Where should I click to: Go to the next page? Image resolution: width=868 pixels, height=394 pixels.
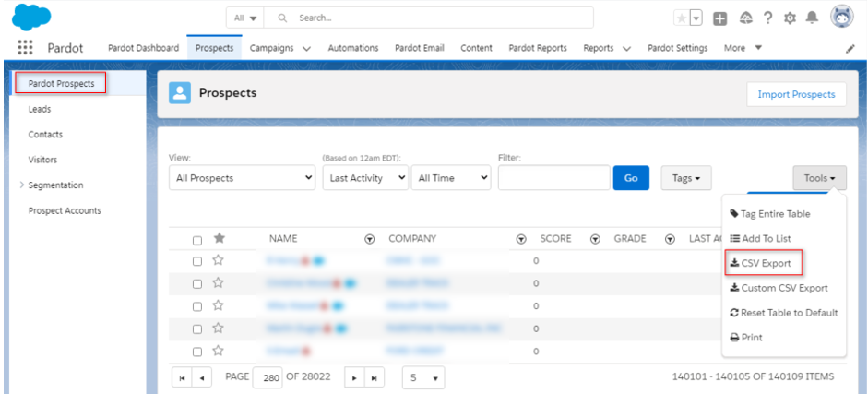click(354, 378)
